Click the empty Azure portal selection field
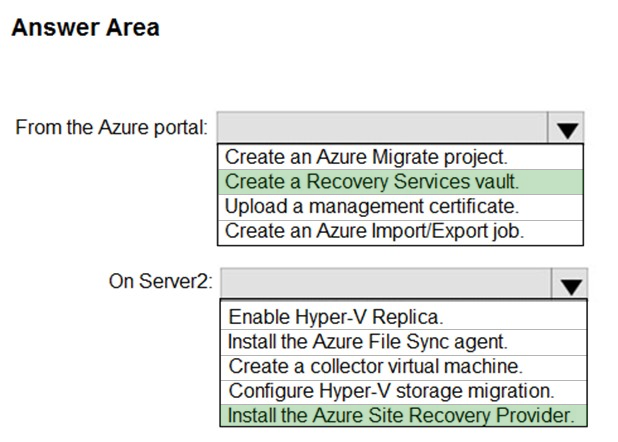The image size is (618, 442). (x=382, y=128)
